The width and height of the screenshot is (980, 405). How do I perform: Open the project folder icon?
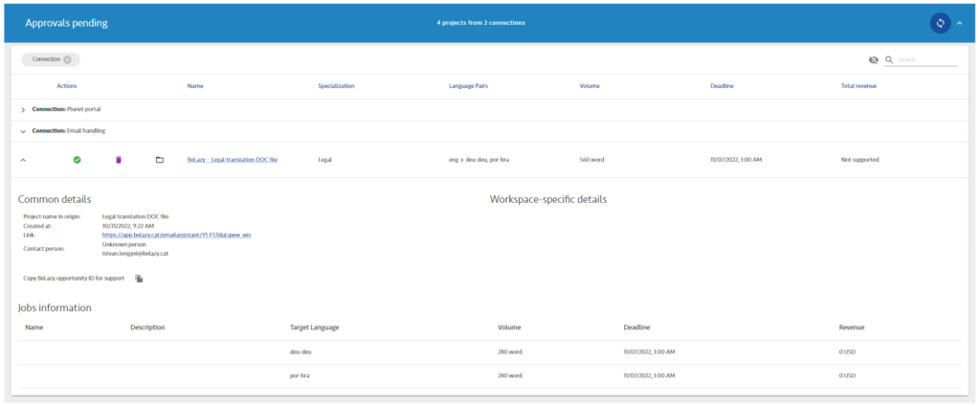click(160, 160)
